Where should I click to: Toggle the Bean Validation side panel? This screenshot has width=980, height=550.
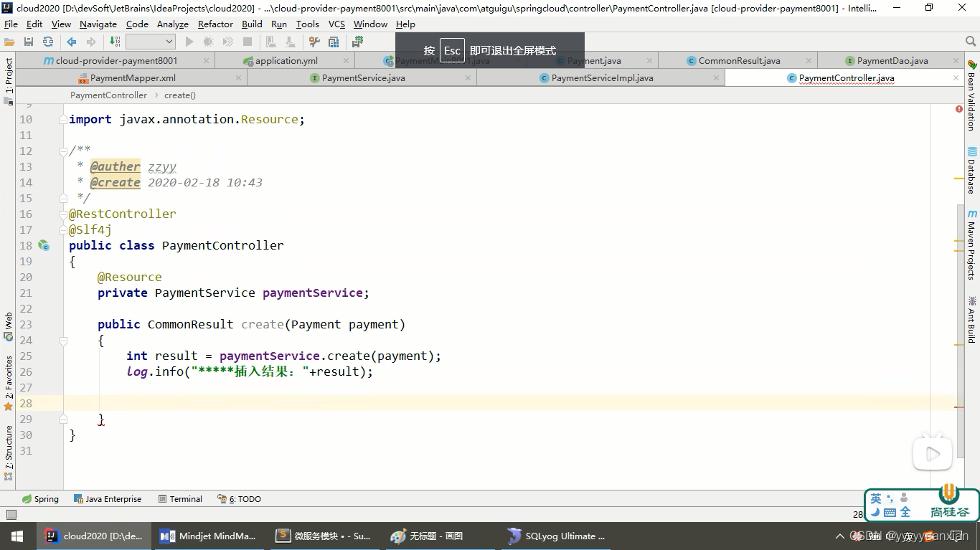[971, 95]
